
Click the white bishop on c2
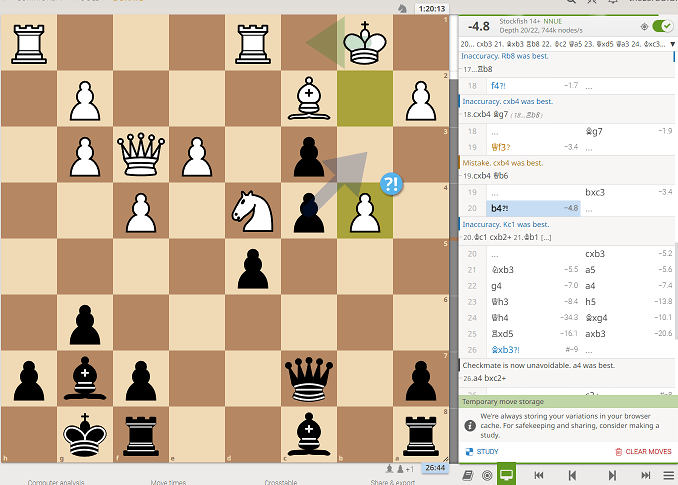309,99
